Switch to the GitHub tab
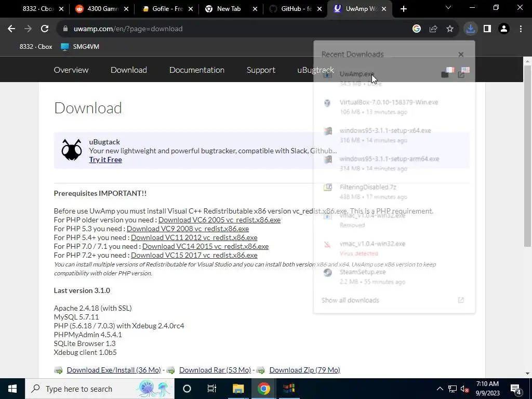This screenshot has height=399, width=532. [295, 9]
